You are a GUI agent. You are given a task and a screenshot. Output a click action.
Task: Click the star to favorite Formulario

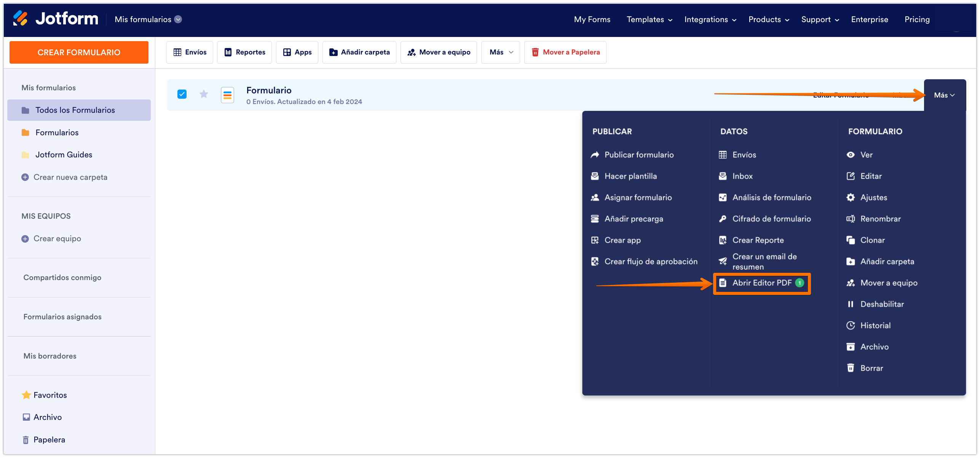point(204,94)
